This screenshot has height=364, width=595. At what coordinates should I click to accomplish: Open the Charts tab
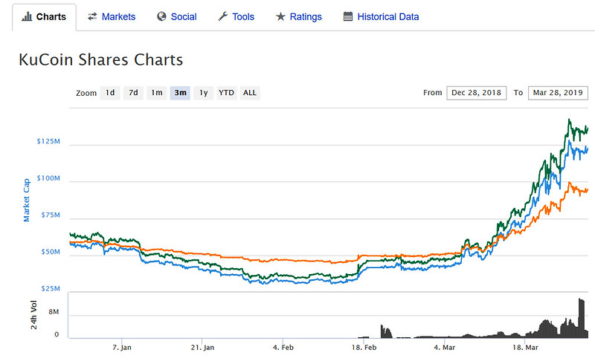(44, 17)
